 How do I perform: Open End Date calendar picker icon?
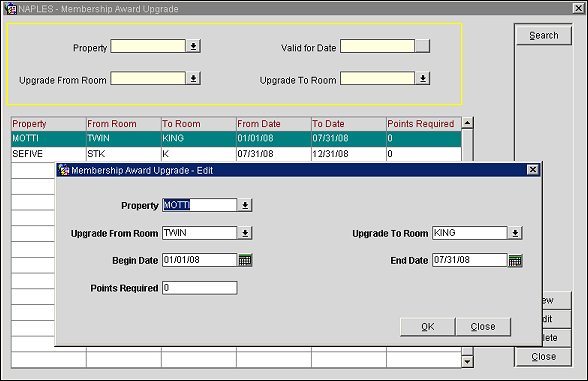coord(515,260)
